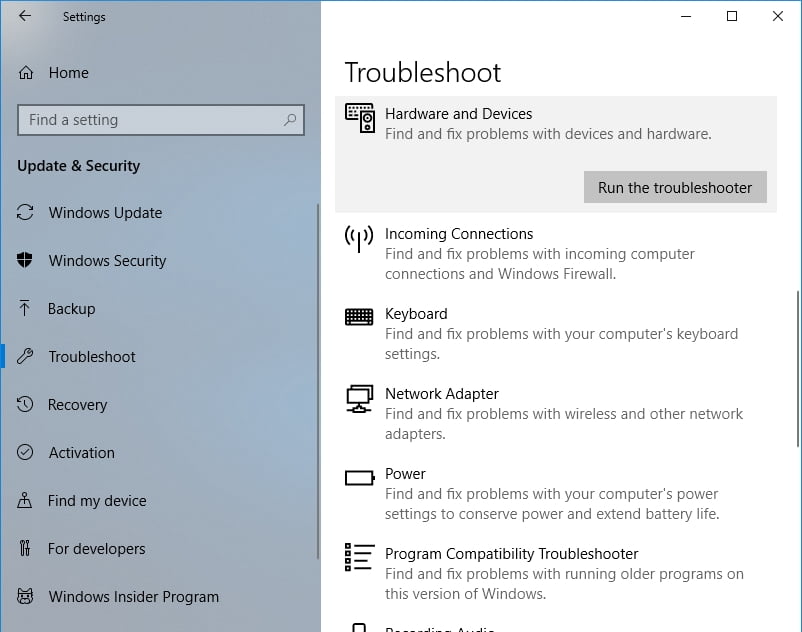The image size is (802, 632).
Task: Click the Backup upload arrow icon
Action: (x=26, y=309)
